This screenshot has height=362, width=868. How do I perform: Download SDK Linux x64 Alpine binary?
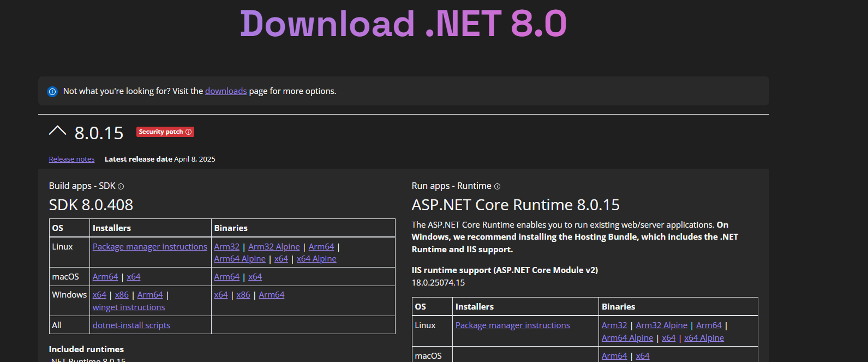click(316, 259)
